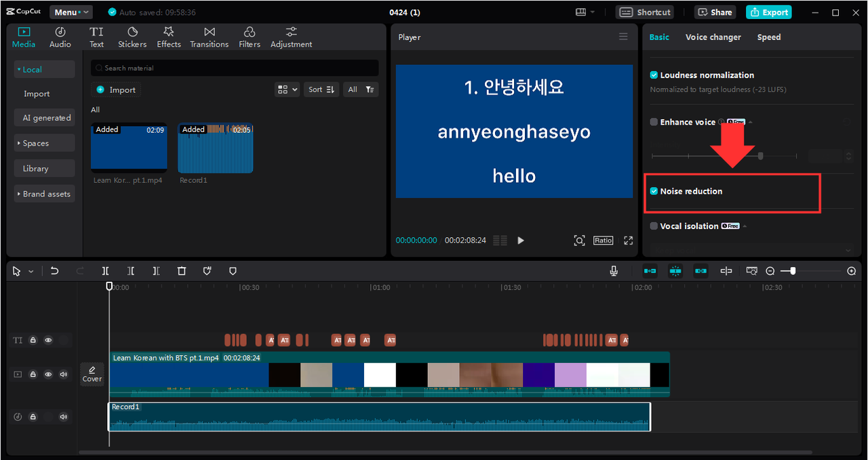The height and width of the screenshot is (460, 868).
Task: Uncheck Loudness normalization
Action: click(654, 75)
